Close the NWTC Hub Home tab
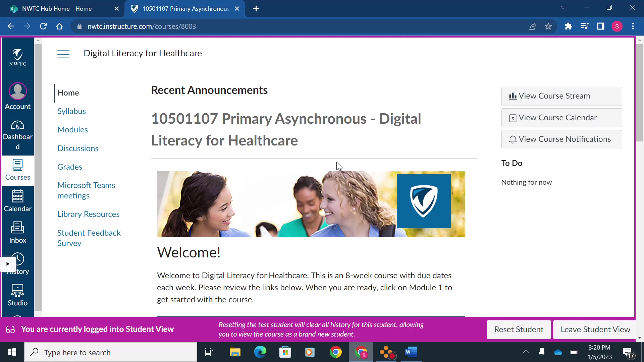644x362 pixels. coord(117,9)
